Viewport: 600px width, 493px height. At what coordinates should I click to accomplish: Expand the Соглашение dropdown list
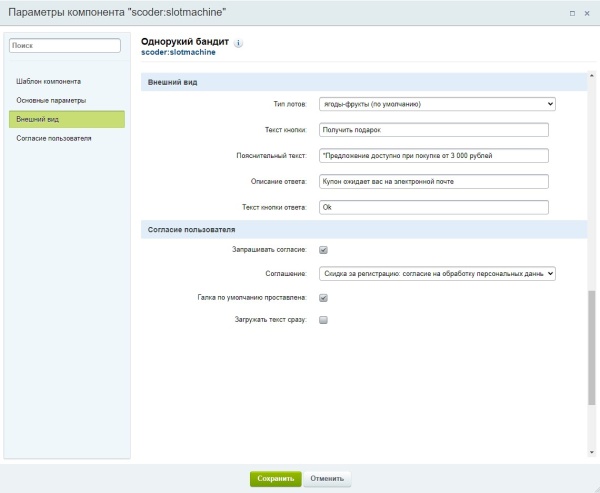[436, 273]
